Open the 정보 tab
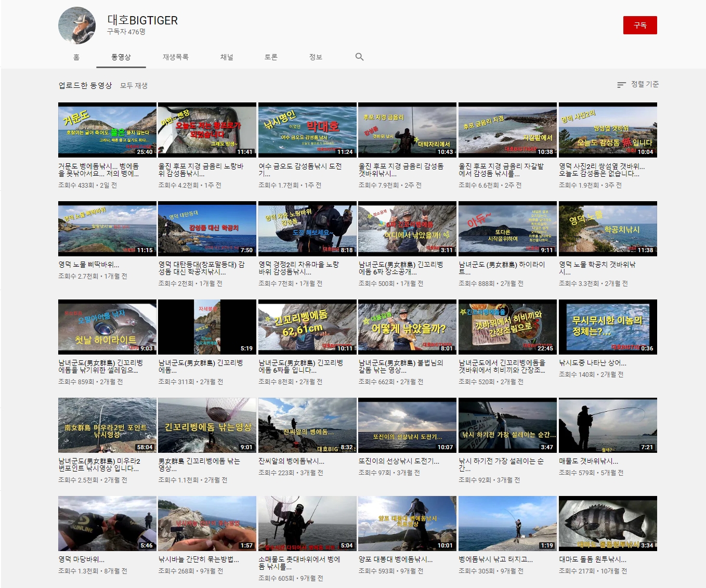Image resolution: width=706 pixels, height=588 pixels. [x=316, y=57]
